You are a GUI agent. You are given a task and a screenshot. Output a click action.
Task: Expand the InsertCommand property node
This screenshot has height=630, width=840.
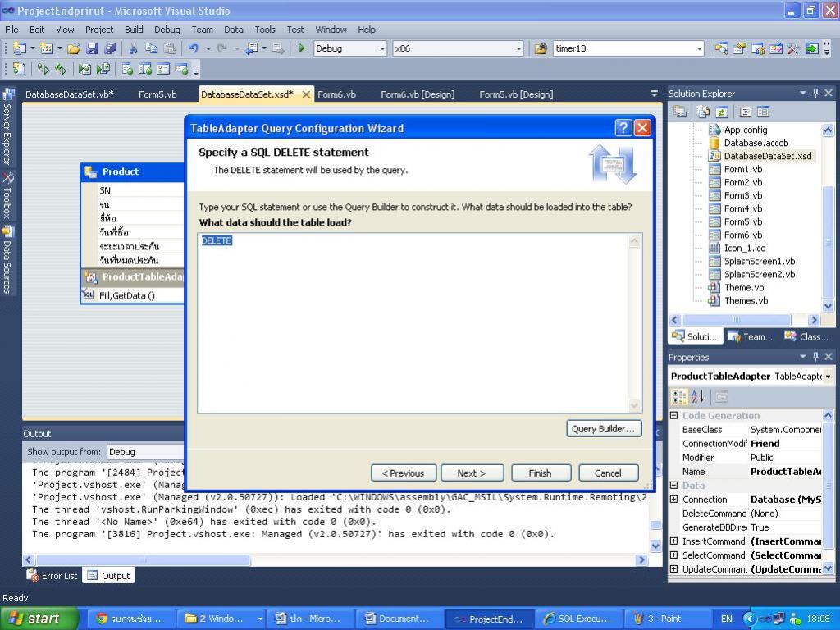[674, 541]
